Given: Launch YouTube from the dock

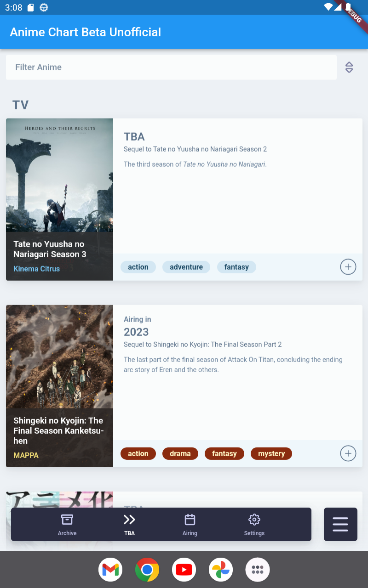Looking at the screenshot, I should coord(184,570).
